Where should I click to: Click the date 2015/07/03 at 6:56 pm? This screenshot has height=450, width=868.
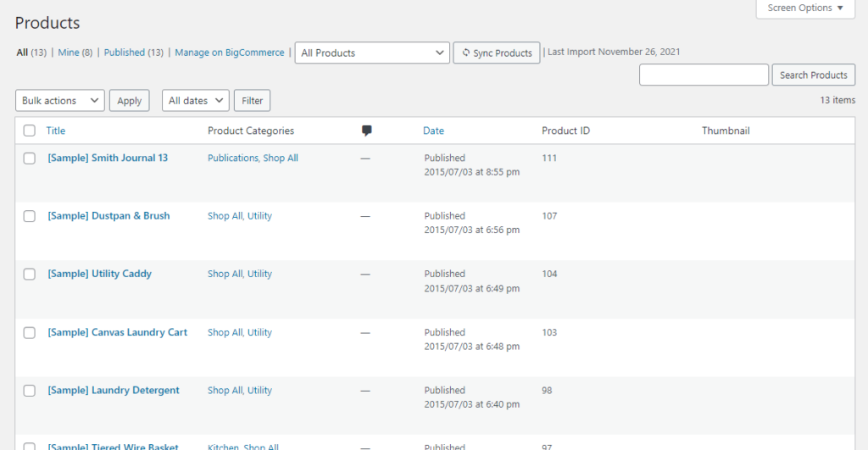click(x=471, y=230)
